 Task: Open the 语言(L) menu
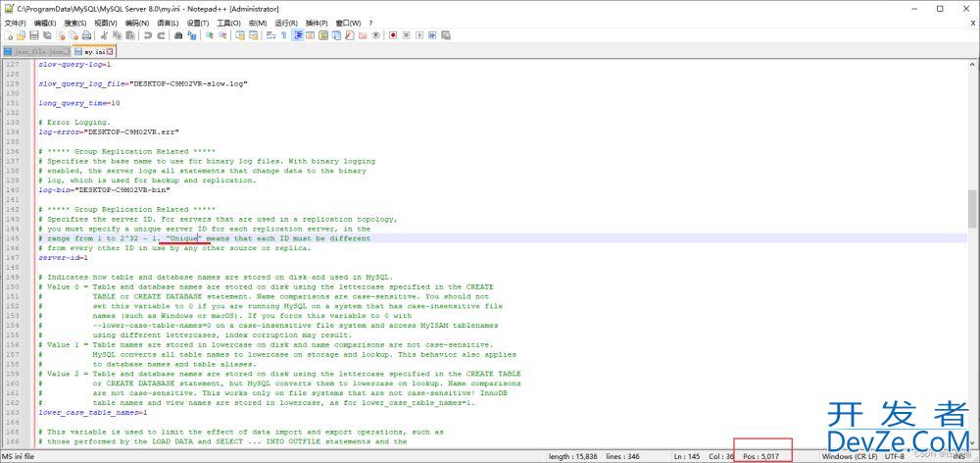pyautogui.click(x=168, y=23)
